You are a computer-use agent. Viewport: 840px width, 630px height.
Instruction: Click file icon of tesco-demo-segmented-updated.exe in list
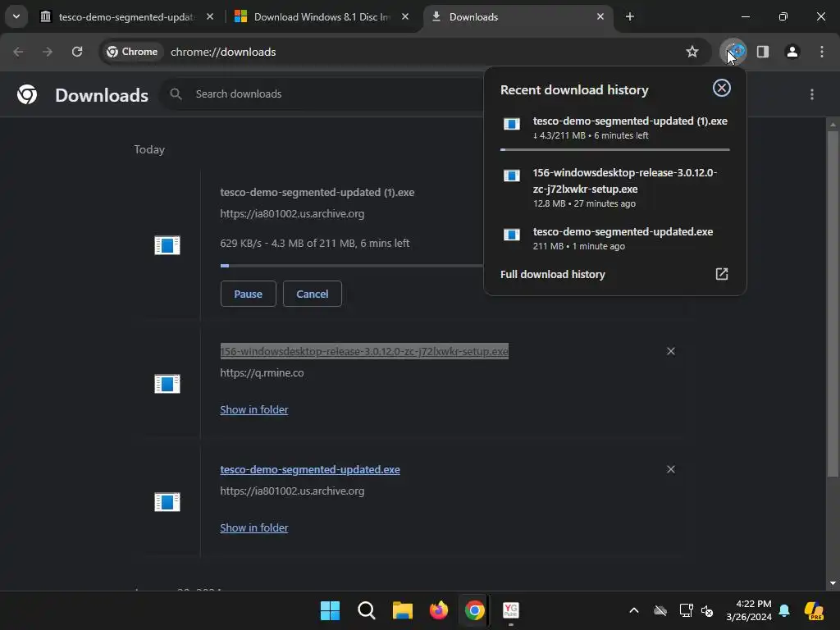point(167,502)
